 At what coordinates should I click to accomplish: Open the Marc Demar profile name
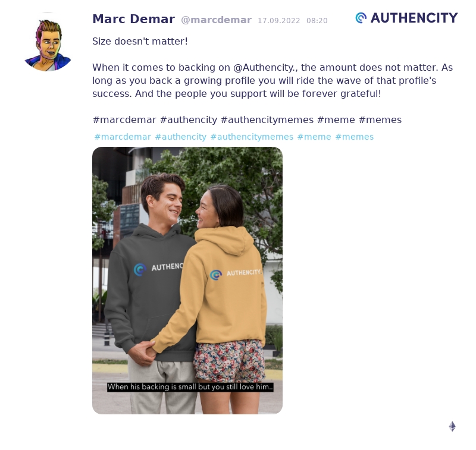(x=133, y=19)
